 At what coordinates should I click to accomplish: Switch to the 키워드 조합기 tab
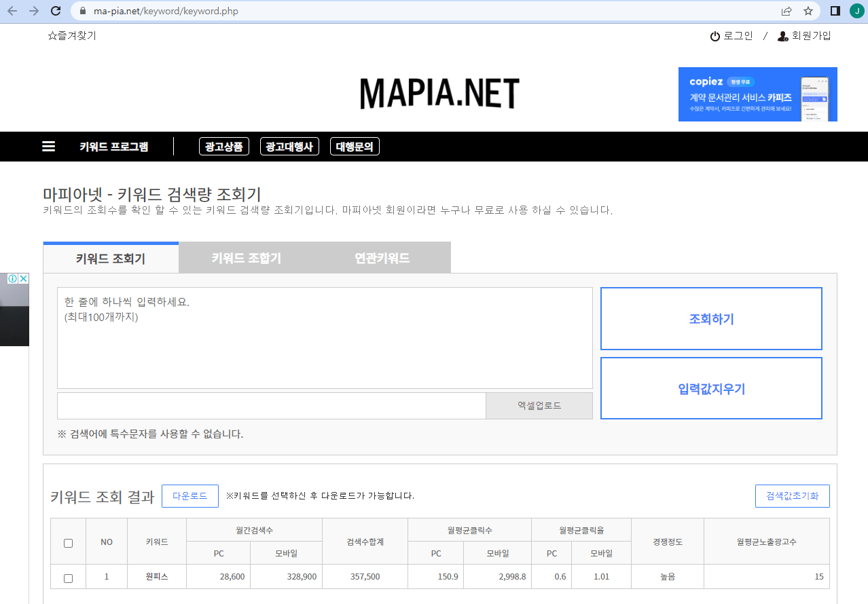[x=246, y=257]
